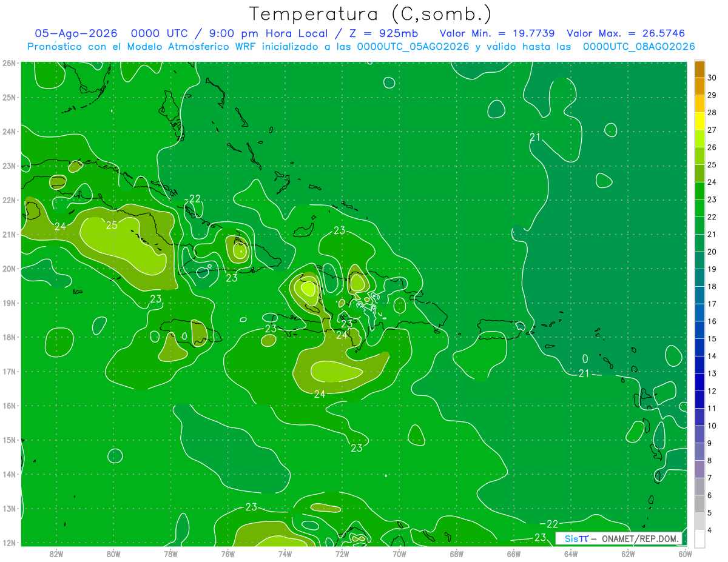Click the '66W' longitude axis label

[513, 554]
